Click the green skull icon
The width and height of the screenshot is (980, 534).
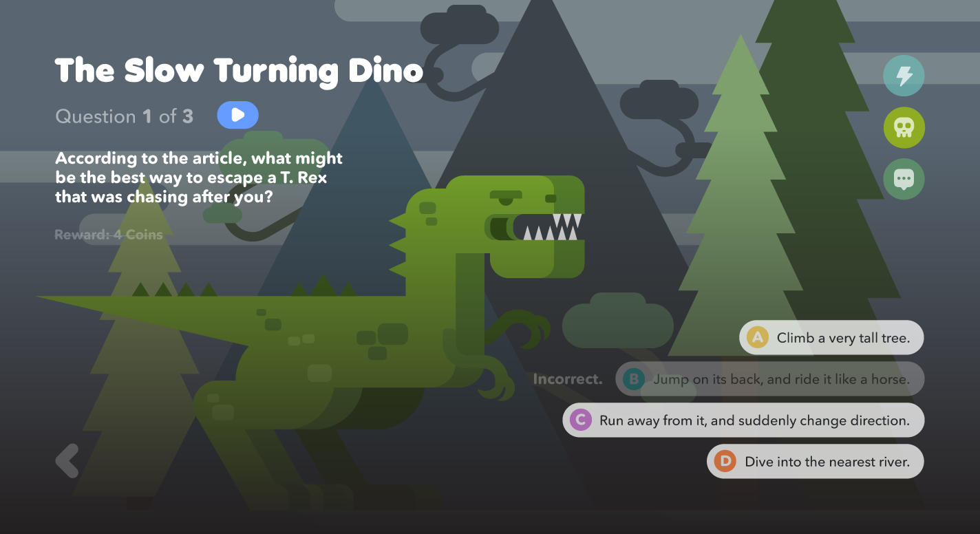pyautogui.click(x=904, y=127)
